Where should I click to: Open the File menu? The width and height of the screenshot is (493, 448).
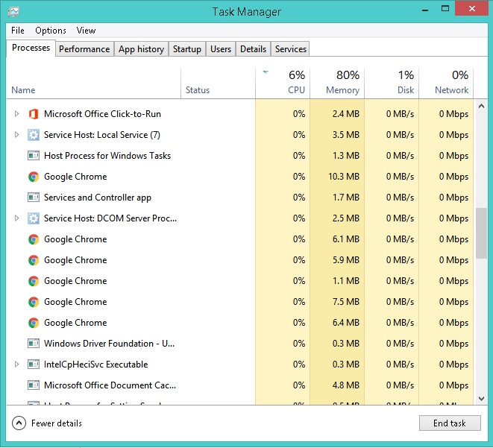(x=18, y=31)
